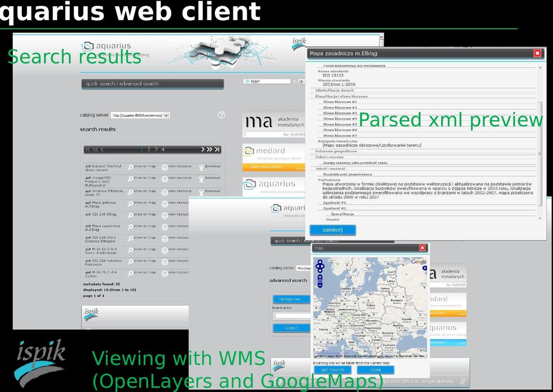
Task: Expand Zakres czasowy section
Action: click(x=329, y=157)
